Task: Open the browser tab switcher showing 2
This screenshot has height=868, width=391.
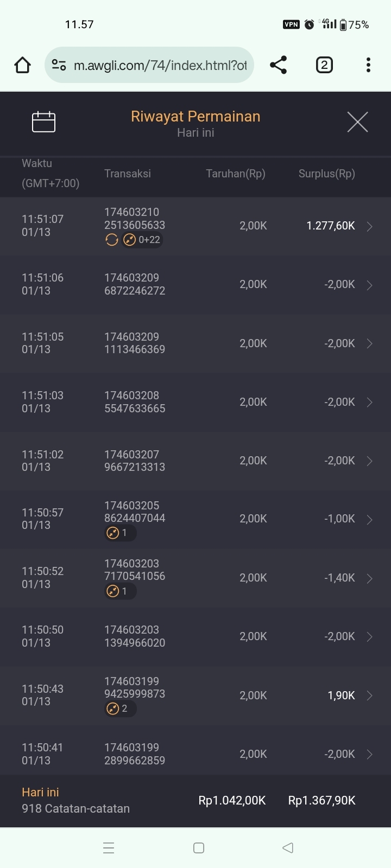Action: (324, 65)
